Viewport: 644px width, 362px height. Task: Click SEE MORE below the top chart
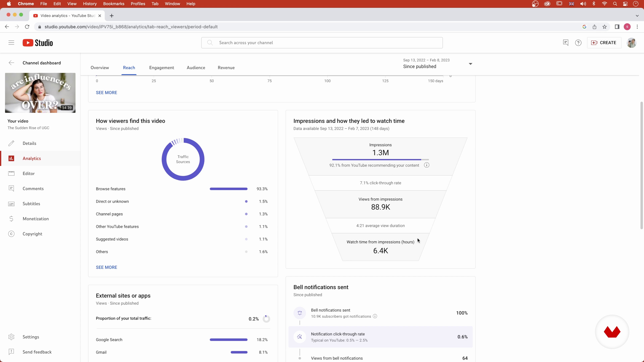pyautogui.click(x=106, y=93)
